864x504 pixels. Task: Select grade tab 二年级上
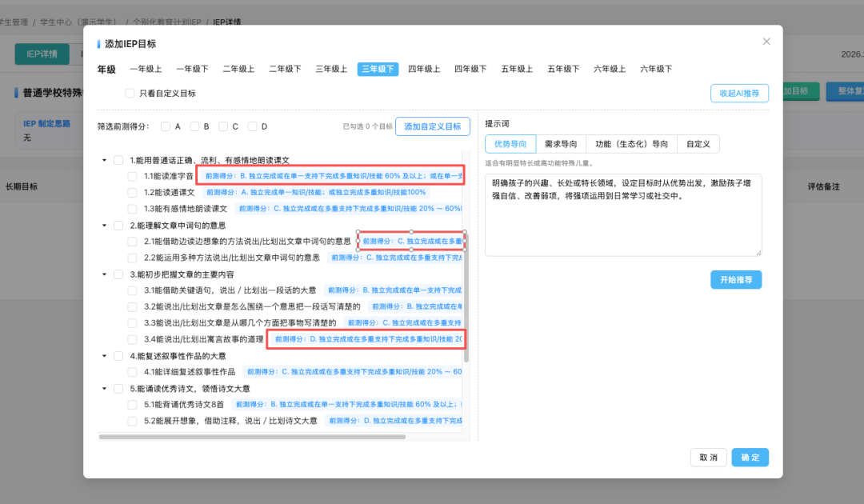click(238, 69)
